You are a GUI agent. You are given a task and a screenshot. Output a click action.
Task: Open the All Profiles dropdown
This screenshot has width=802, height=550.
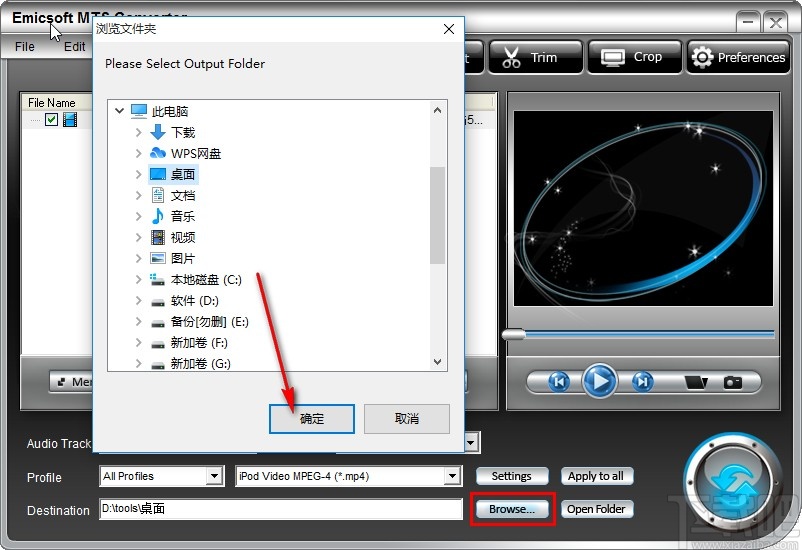(215, 476)
